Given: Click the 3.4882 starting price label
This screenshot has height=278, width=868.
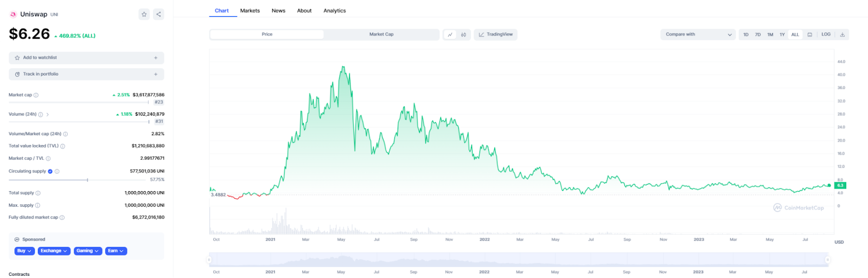Looking at the screenshot, I should [x=218, y=194].
